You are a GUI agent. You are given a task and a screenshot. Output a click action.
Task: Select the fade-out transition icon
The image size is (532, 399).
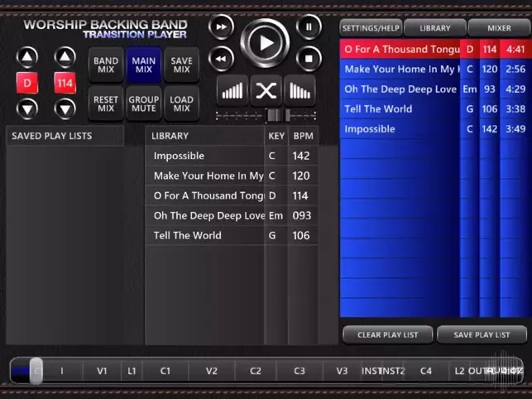pos(300,91)
